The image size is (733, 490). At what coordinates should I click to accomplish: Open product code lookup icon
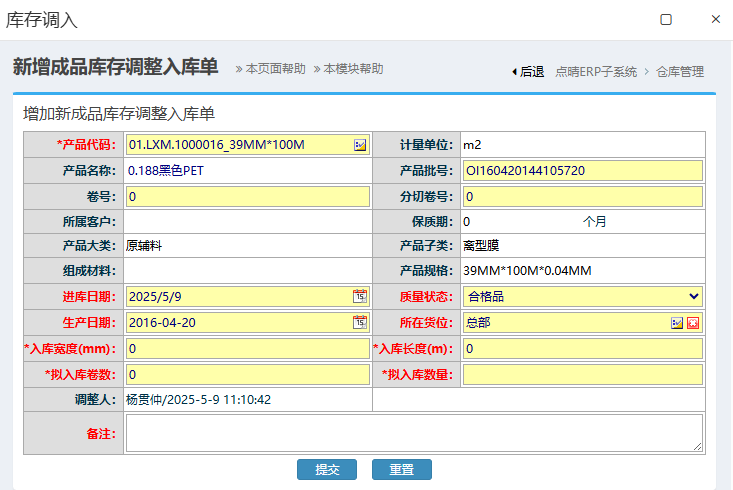coord(360,145)
